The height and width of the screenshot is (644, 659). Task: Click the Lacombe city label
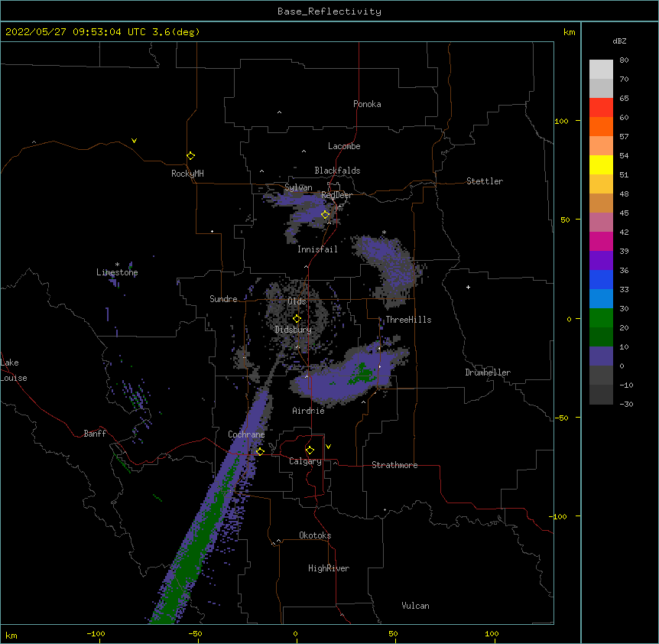tap(344, 146)
